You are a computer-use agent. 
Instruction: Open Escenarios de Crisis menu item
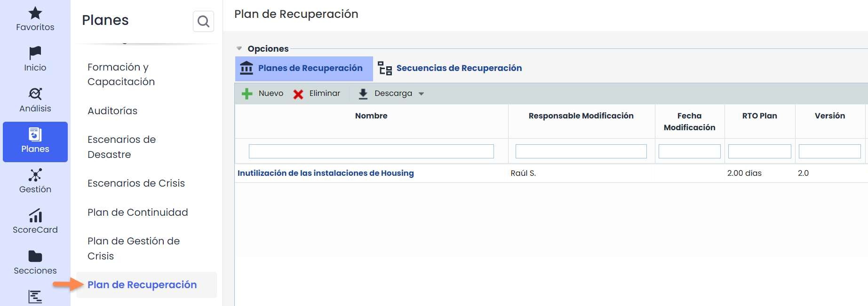pos(136,183)
